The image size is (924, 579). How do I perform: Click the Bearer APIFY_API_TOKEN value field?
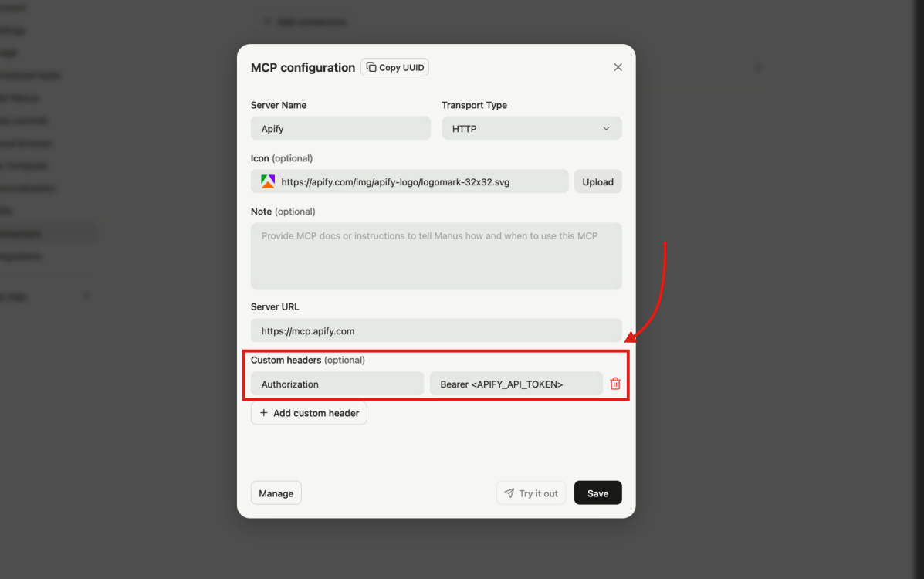click(x=516, y=383)
